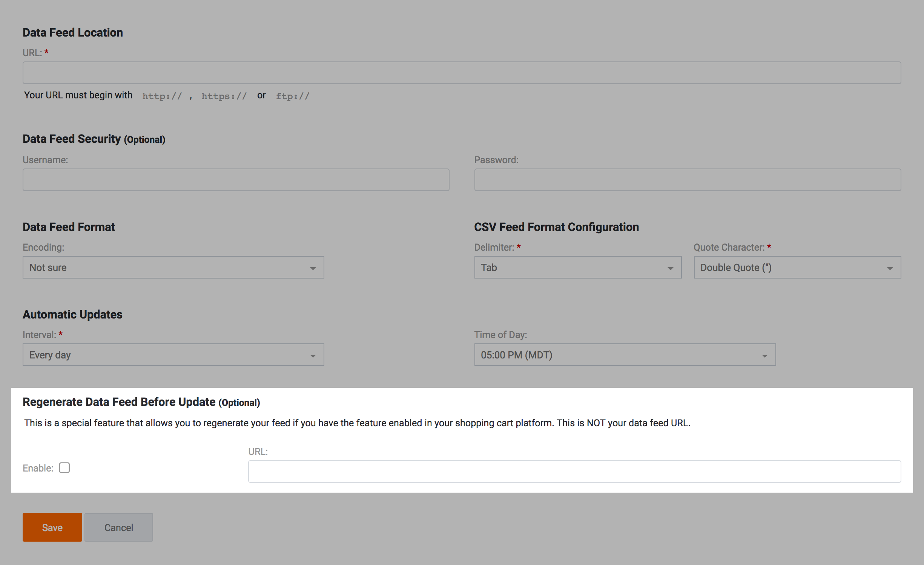Click the Save button
The height and width of the screenshot is (565, 924).
pos(52,527)
